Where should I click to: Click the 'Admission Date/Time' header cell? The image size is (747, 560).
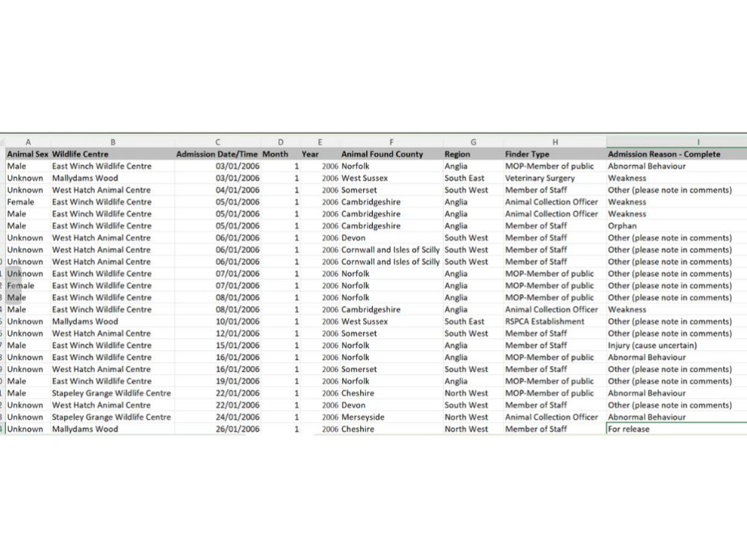(217, 155)
